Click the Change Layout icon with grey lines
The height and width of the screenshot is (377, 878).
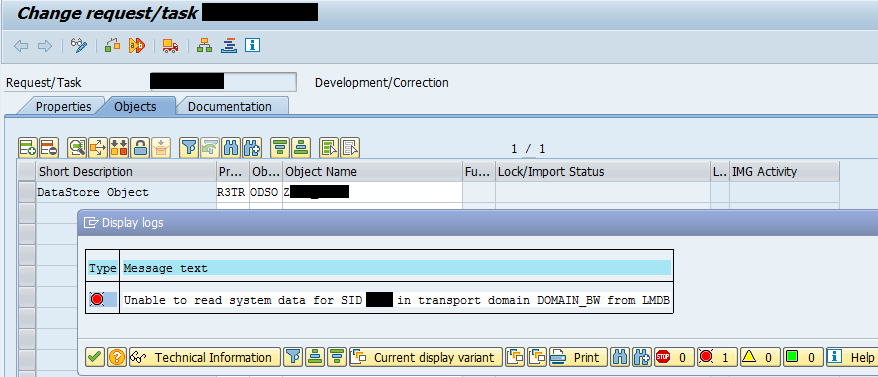[x=350, y=148]
